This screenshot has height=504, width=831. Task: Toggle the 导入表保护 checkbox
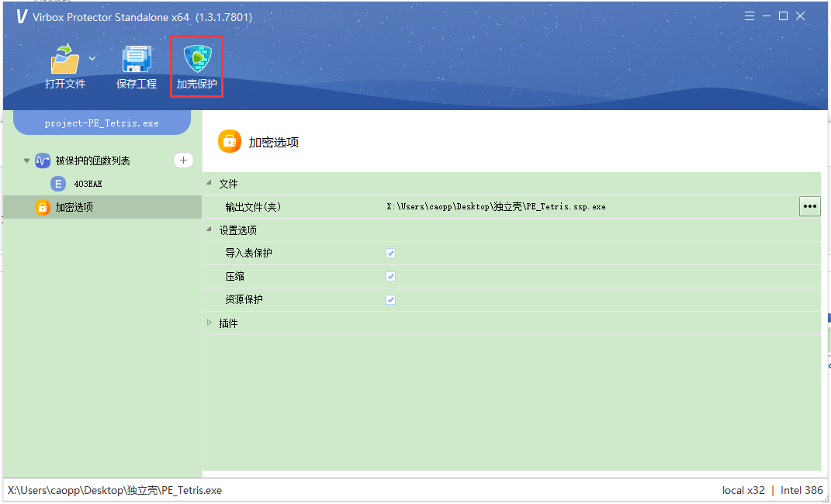391,254
